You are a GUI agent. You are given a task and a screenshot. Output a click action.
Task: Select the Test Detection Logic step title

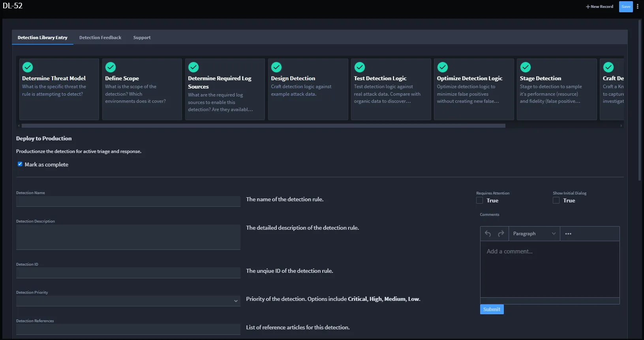point(380,78)
